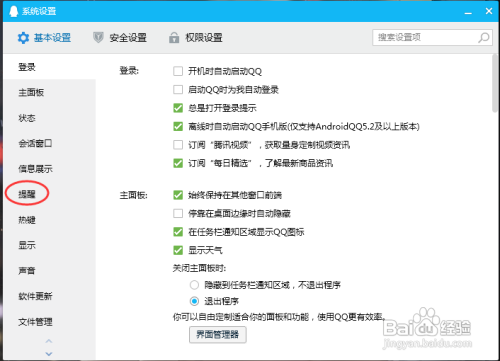
Task: Open 热键 settings in sidebar
Action: coord(49,220)
